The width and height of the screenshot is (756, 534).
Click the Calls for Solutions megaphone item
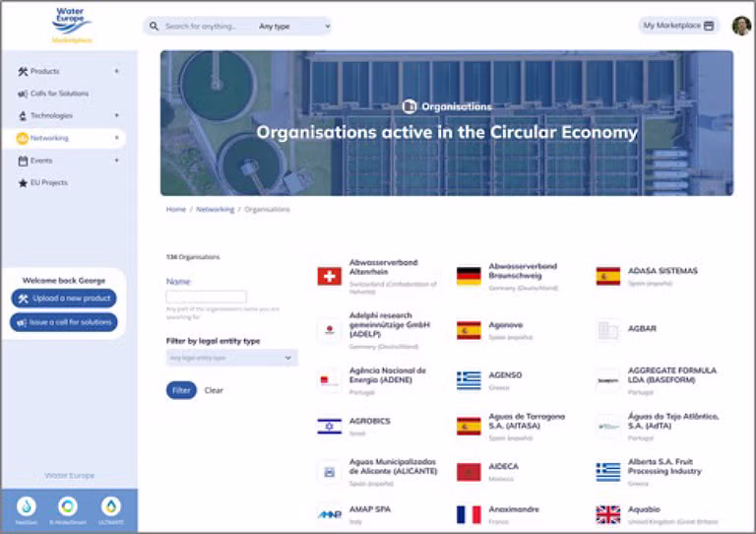[53, 94]
